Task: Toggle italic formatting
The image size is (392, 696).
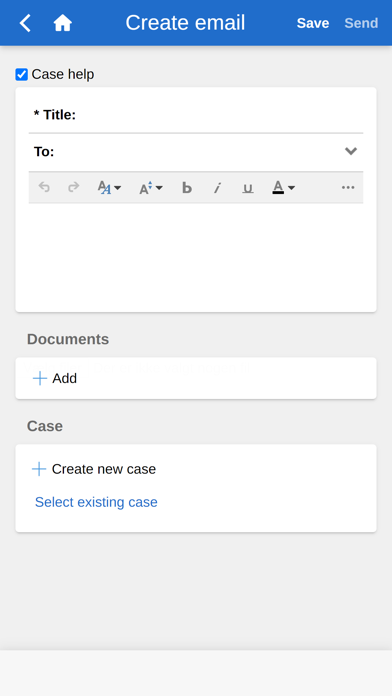Action: [x=217, y=188]
